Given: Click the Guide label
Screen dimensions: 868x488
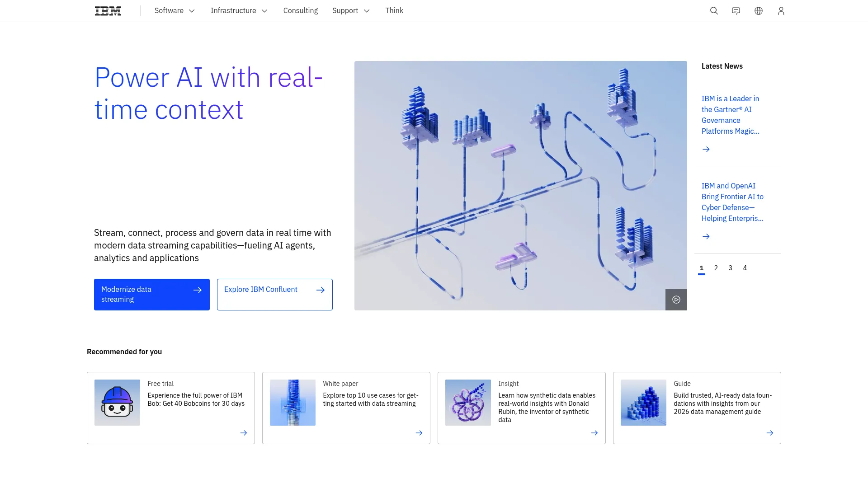Looking at the screenshot, I should [x=682, y=384].
